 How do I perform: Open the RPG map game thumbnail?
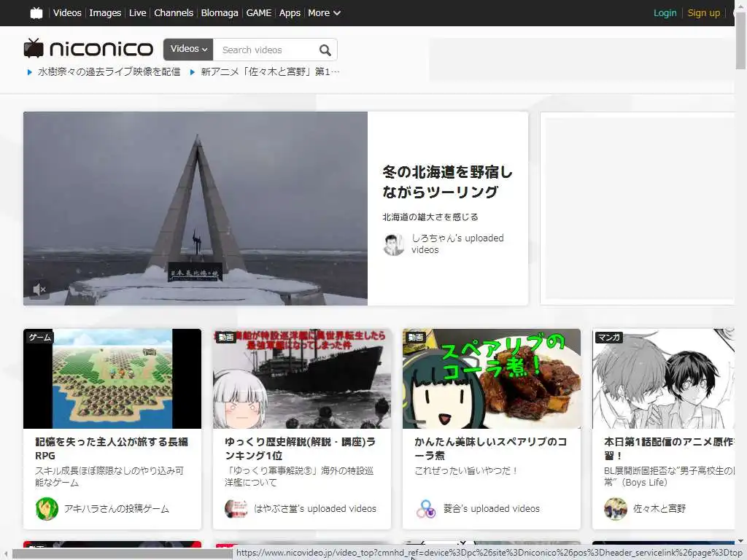[112, 378]
